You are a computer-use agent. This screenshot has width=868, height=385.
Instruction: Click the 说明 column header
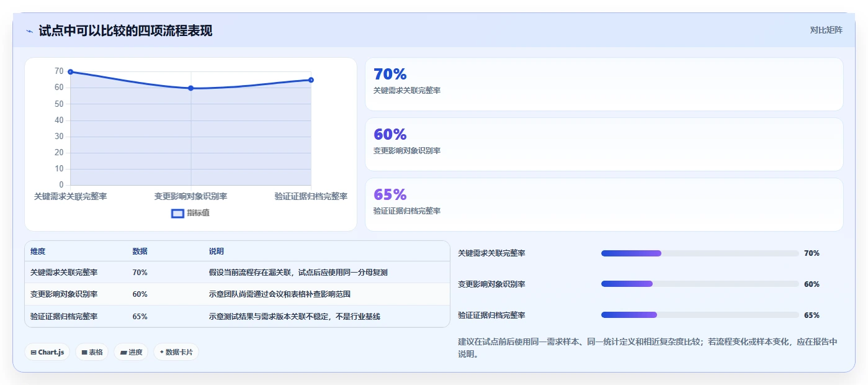(217, 251)
